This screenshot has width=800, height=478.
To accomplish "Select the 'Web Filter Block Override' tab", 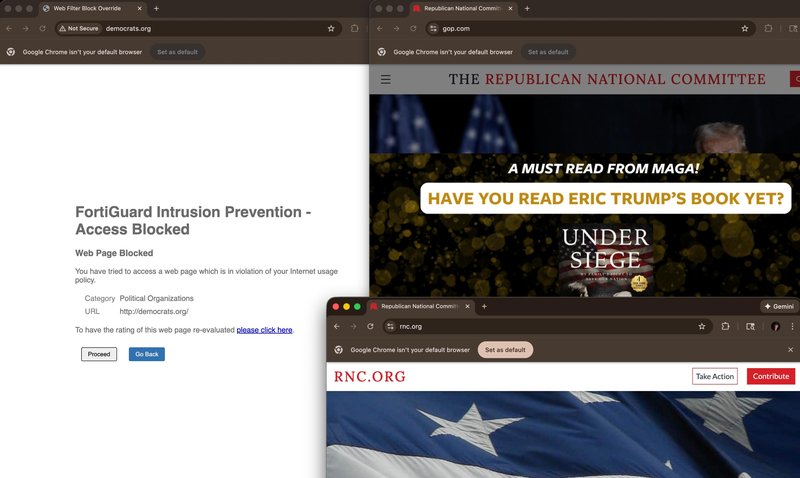I will (x=87, y=8).
